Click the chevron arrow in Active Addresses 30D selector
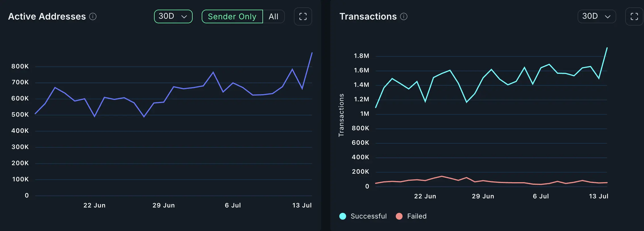Image resolution: width=644 pixels, height=231 pixels. coord(184,16)
